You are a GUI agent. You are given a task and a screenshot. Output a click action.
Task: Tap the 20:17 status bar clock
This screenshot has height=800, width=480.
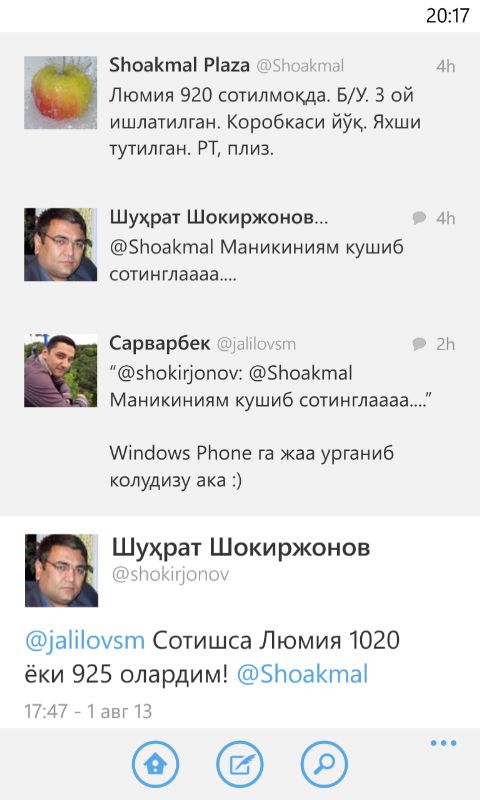click(447, 15)
